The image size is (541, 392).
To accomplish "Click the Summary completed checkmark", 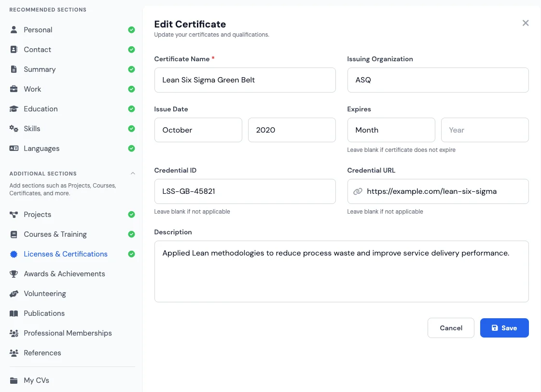I will point(131,69).
